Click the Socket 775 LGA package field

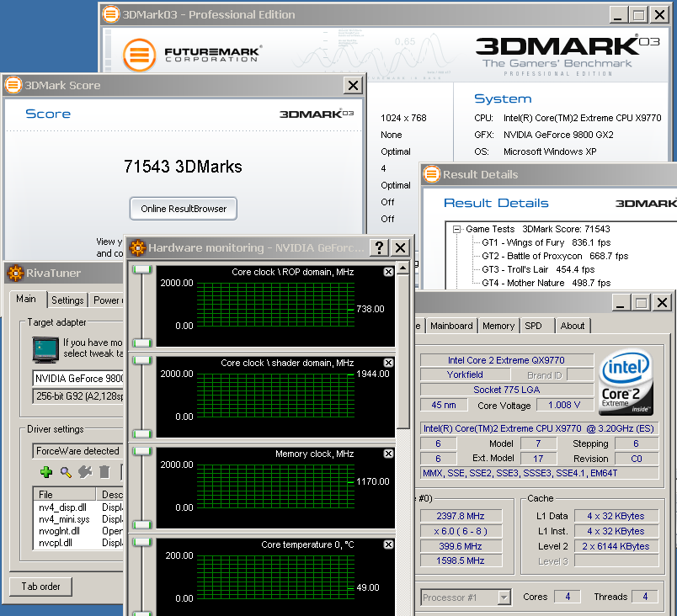click(x=506, y=390)
